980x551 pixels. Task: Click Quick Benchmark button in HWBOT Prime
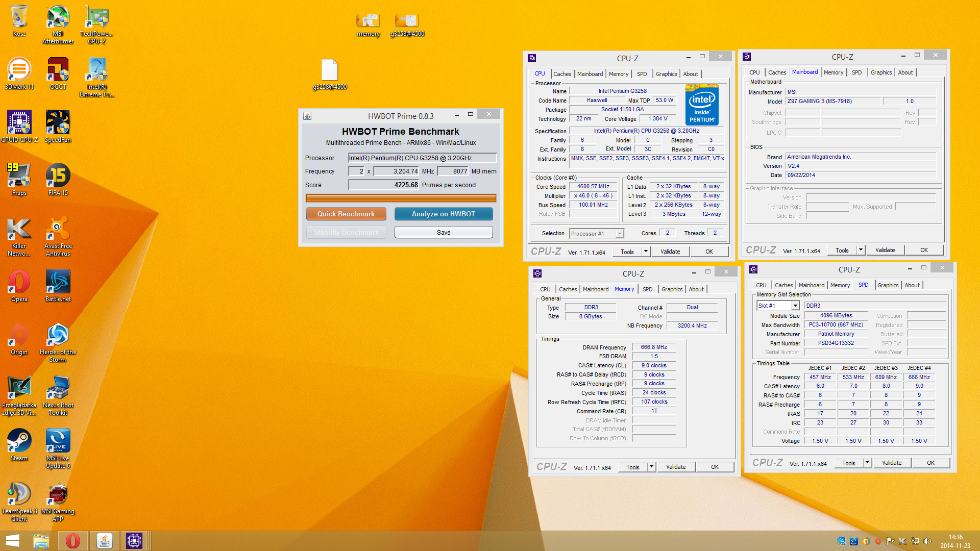click(346, 214)
